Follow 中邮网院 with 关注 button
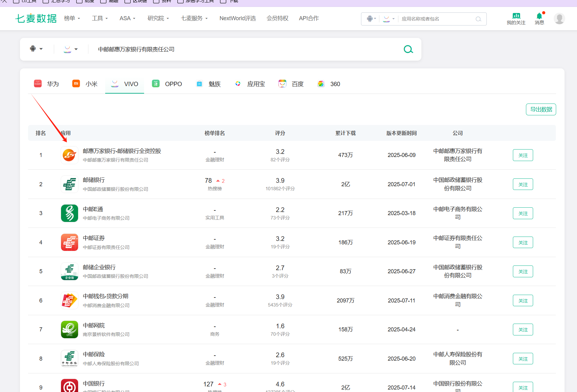The height and width of the screenshot is (392, 577). point(523,330)
